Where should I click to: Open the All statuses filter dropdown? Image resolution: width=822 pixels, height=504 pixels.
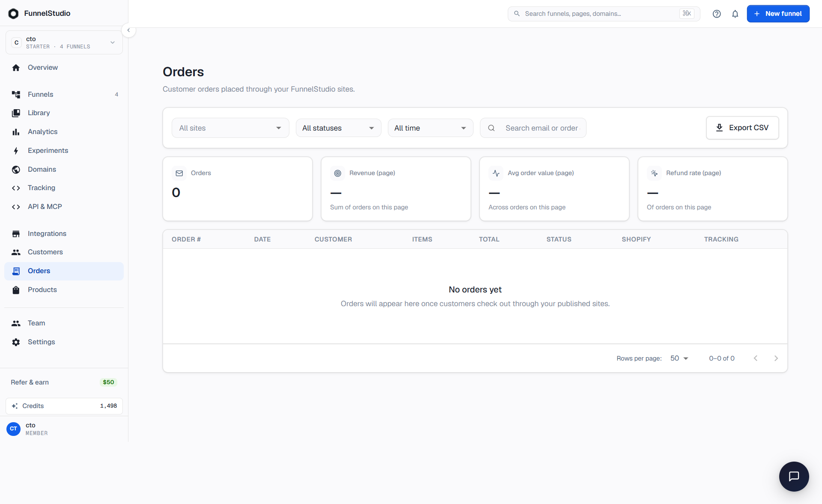[338, 128]
